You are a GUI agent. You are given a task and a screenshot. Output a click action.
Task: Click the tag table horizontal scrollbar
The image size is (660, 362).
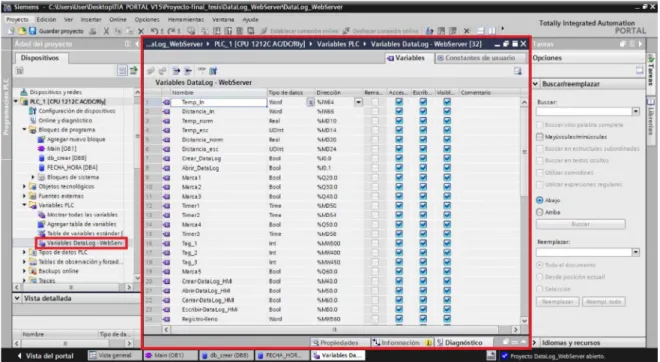tap(335, 330)
